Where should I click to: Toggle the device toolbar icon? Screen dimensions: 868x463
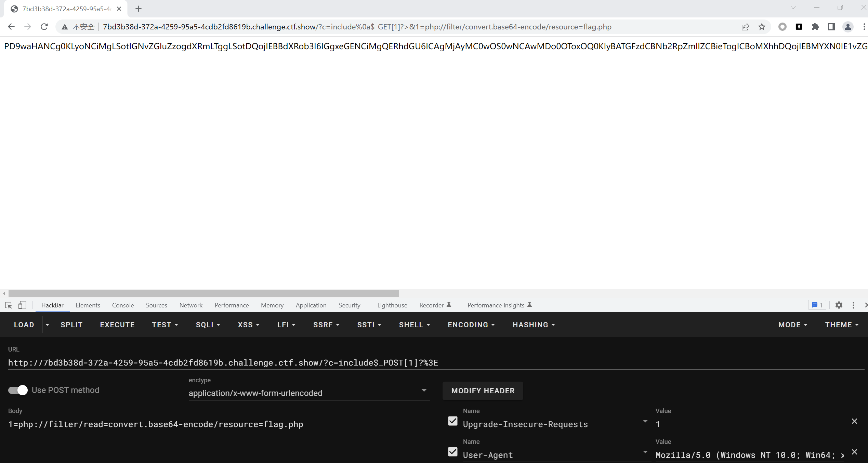click(22, 305)
